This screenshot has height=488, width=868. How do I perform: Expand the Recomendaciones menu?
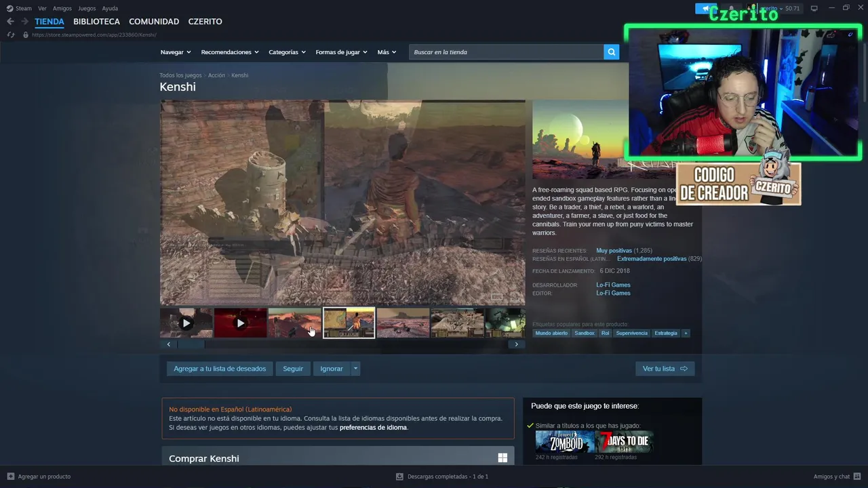point(230,52)
